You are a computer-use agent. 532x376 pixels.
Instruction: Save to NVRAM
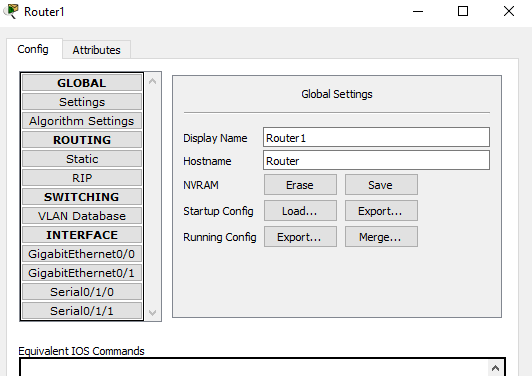point(381,185)
